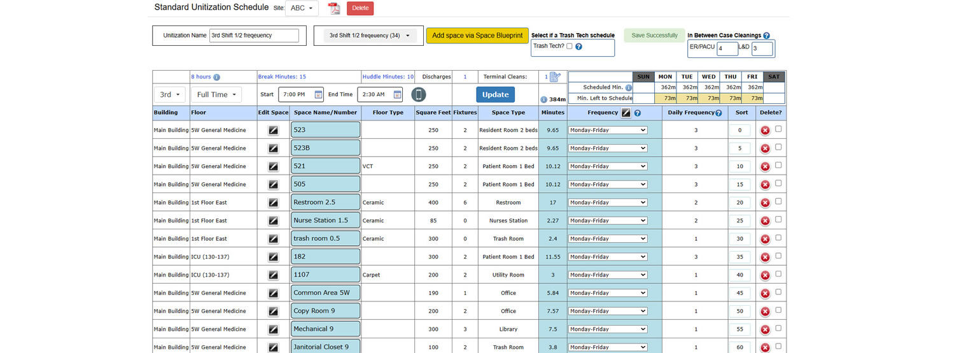
Task: Click the Break Minutes: 15 link
Action: click(282, 77)
